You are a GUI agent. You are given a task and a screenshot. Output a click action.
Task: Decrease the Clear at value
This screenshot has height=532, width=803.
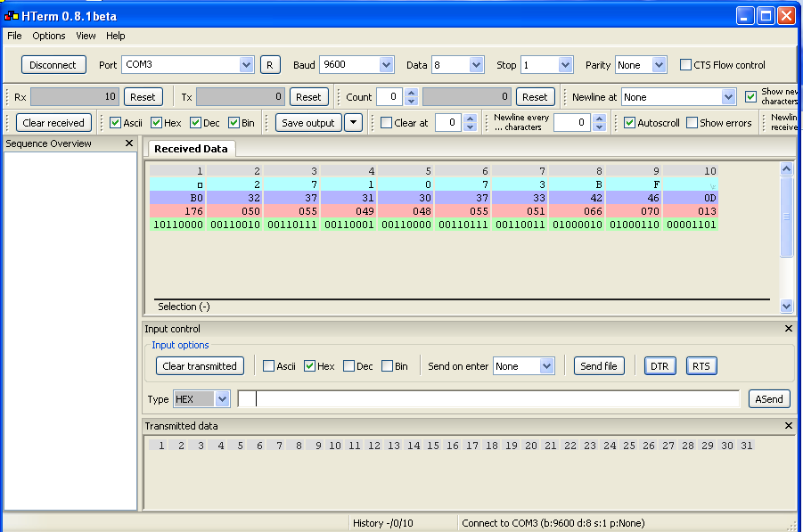pyautogui.click(x=470, y=127)
